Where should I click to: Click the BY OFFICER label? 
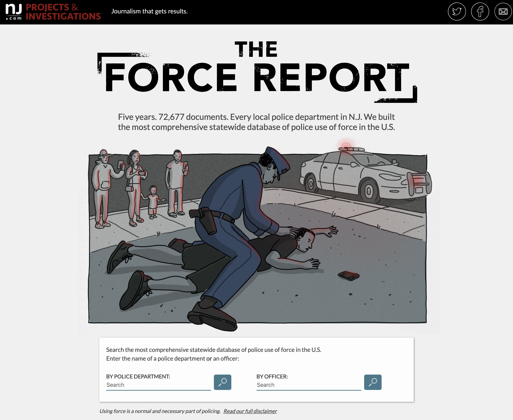pos(272,376)
